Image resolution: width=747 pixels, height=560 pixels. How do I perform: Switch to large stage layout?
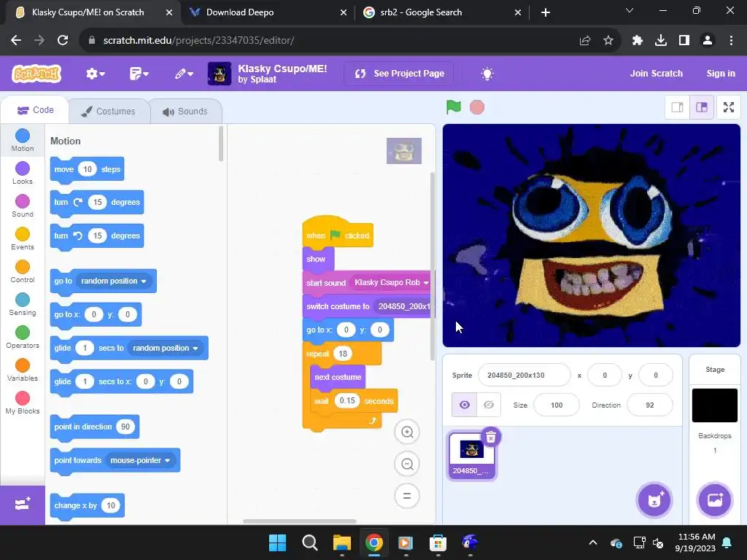(702, 107)
